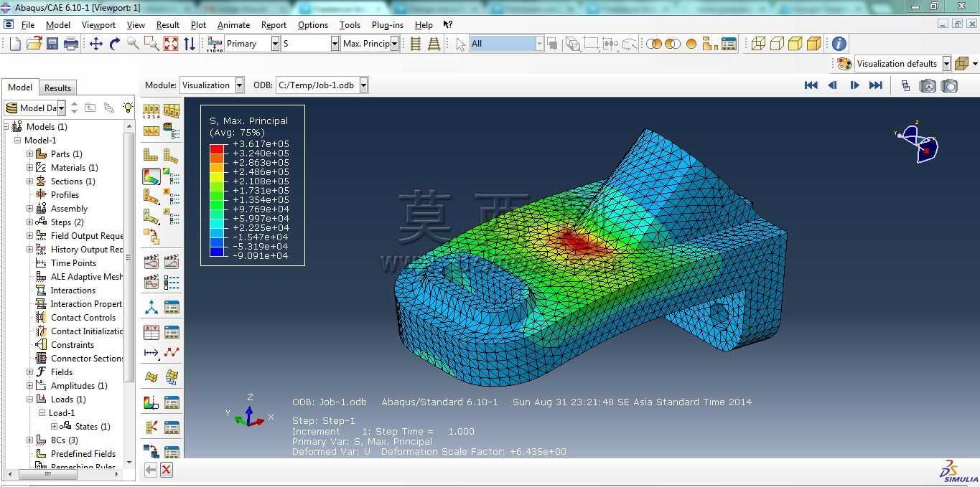The width and height of the screenshot is (980, 487).
Task: Expand the BCs (3) tree node
Action: click(29, 440)
